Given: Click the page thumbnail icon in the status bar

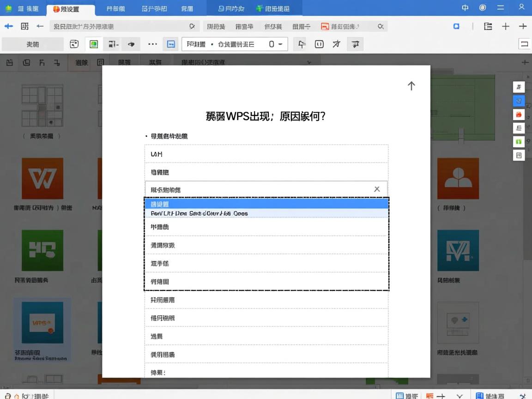Looking at the screenshot, I should tap(400, 396).
